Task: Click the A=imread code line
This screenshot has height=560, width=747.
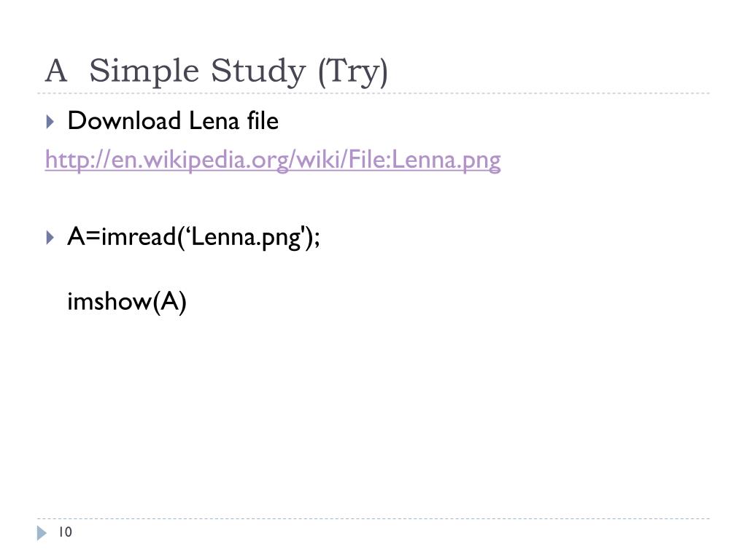Action: (x=193, y=237)
